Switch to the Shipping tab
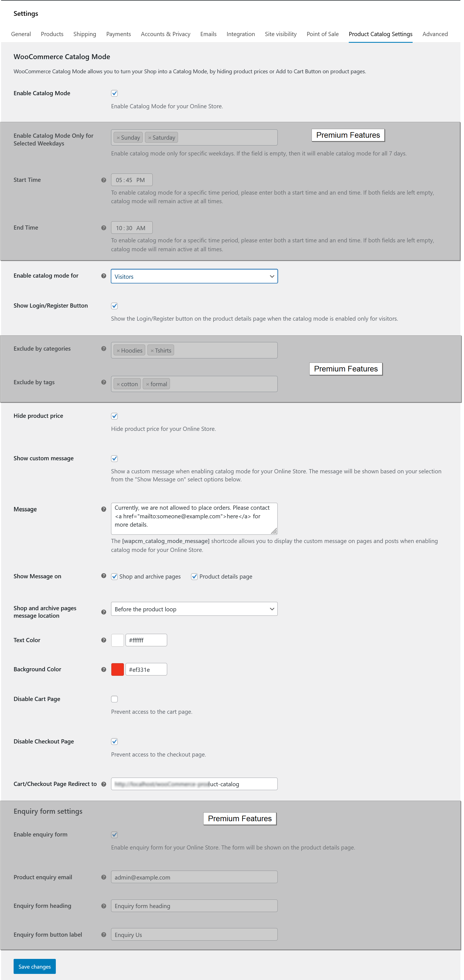 (84, 34)
